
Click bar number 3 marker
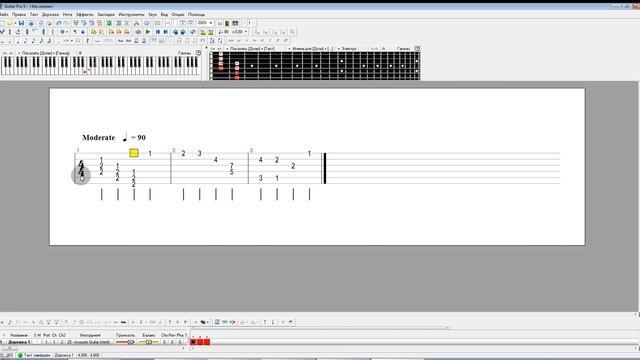click(251, 151)
